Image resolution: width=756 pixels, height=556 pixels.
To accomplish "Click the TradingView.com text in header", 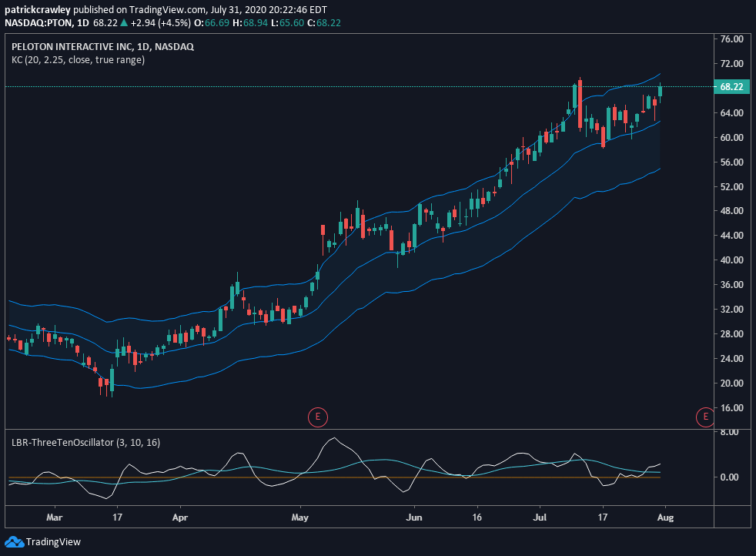I will pos(168,10).
